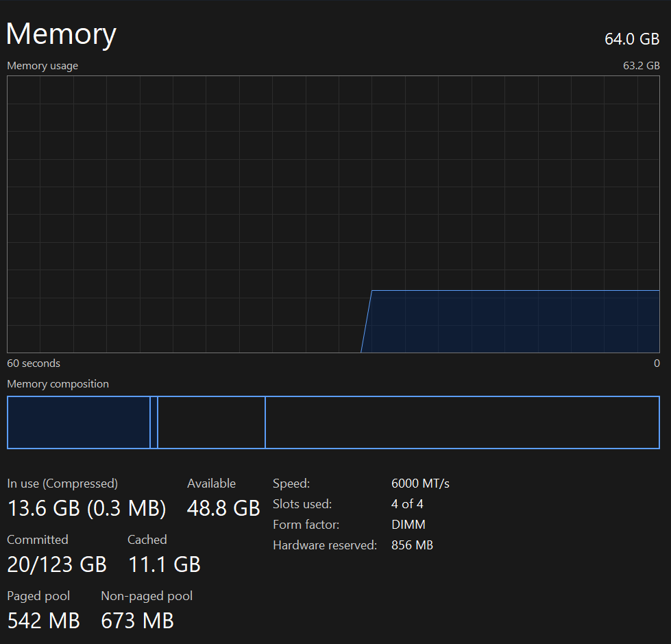The width and height of the screenshot is (671, 644).
Task: Select the 64.0 GB total capacity text
Action: point(632,39)
